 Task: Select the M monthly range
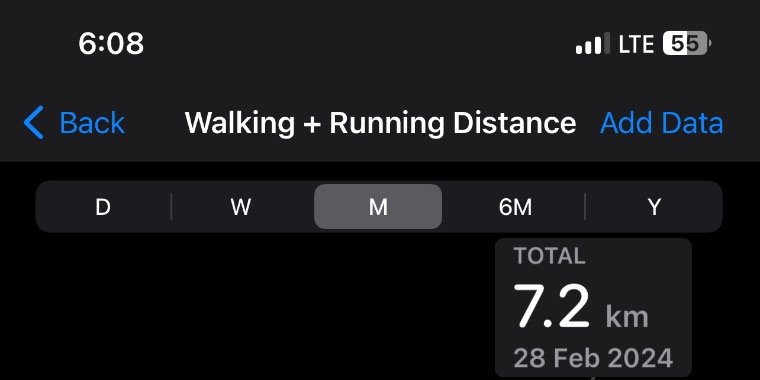[x=378, y=206]
